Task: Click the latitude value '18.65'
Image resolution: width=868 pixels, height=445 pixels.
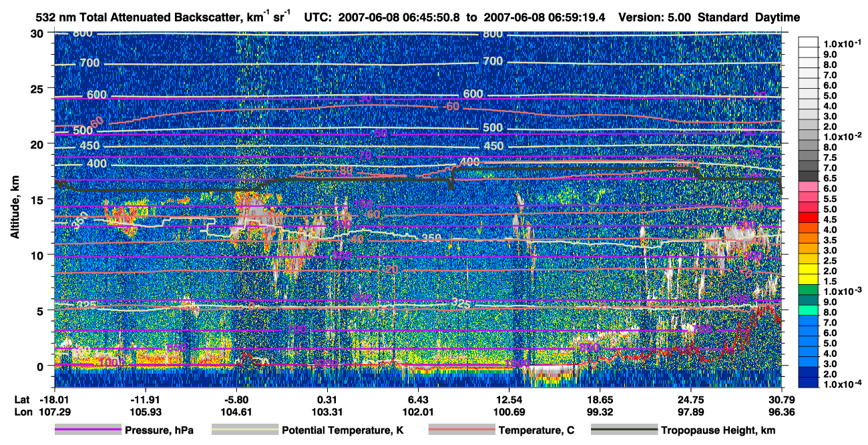Action: pyautogui.click(x=600, y=399)
